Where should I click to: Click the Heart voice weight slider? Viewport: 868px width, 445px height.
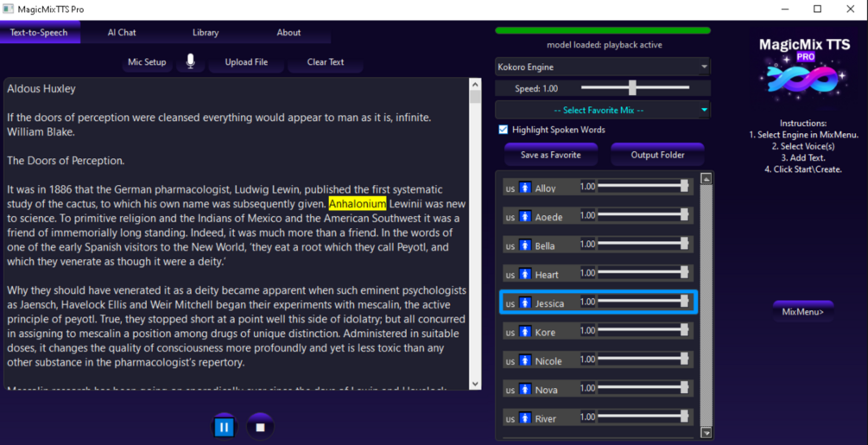(x=643, y=273)
